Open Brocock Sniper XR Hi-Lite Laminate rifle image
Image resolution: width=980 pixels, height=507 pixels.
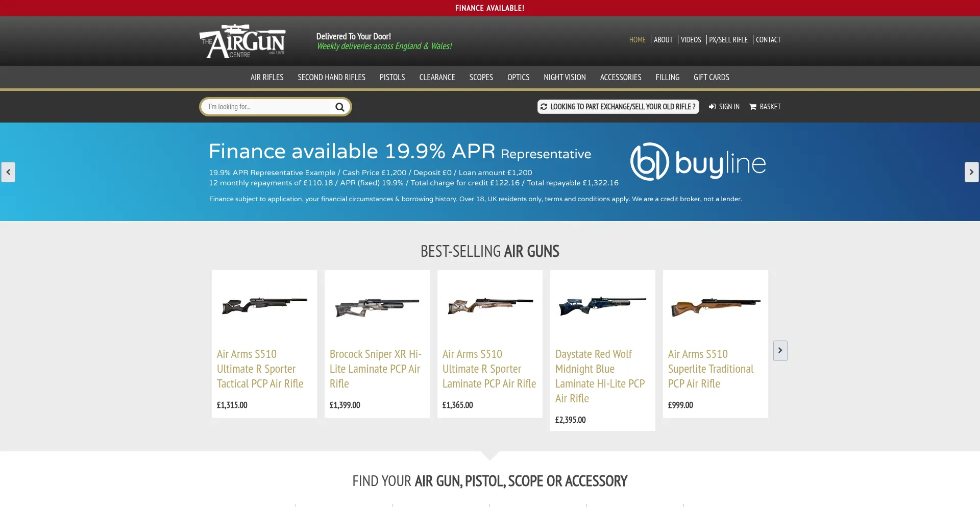pyautogui.click(x=377, y=307)
